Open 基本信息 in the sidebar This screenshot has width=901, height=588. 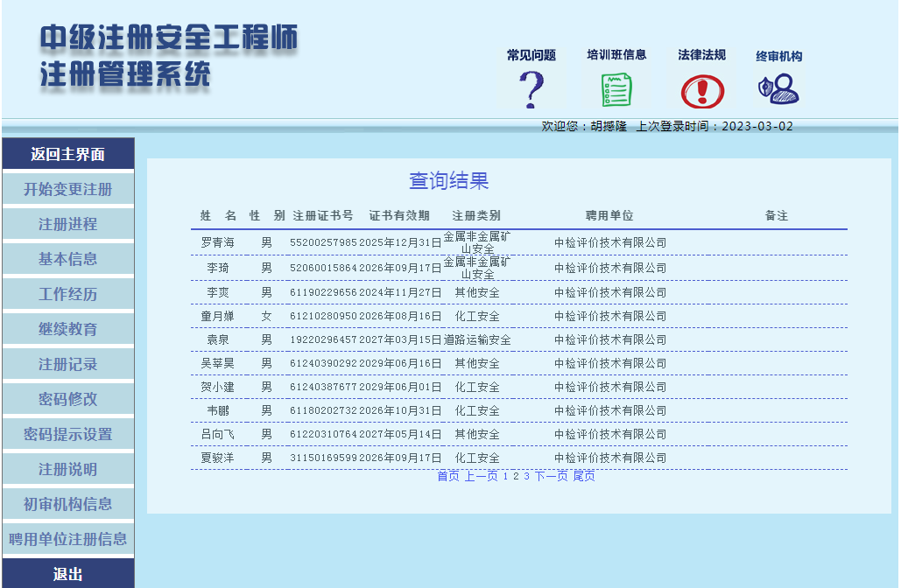[x=67, y=259]
